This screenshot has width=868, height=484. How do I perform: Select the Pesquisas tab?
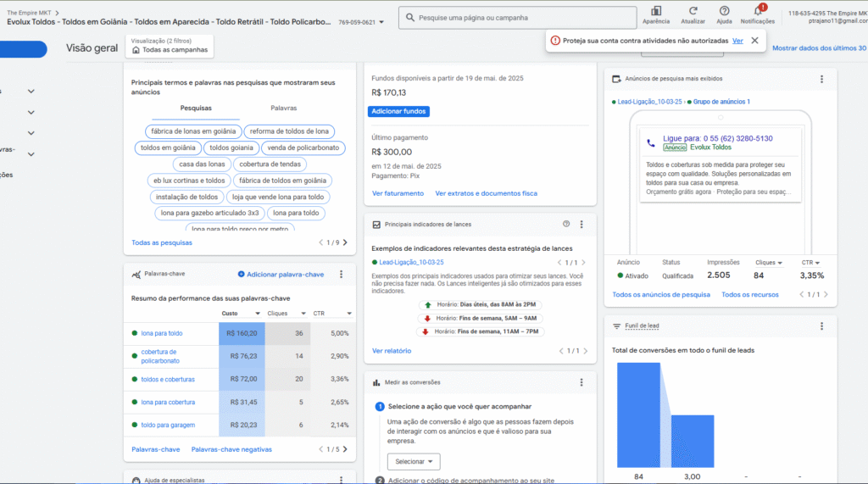pyautogui.click(x=196, y=108)
